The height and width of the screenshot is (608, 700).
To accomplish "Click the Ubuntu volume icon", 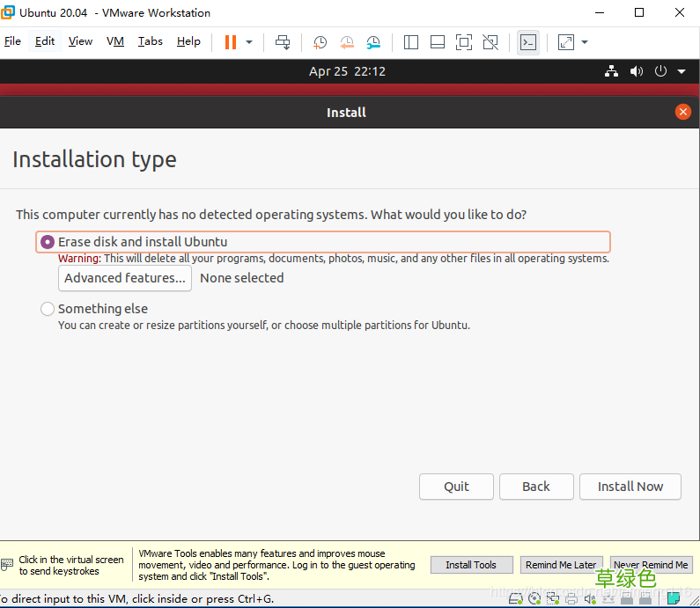I will click(636, 71).
